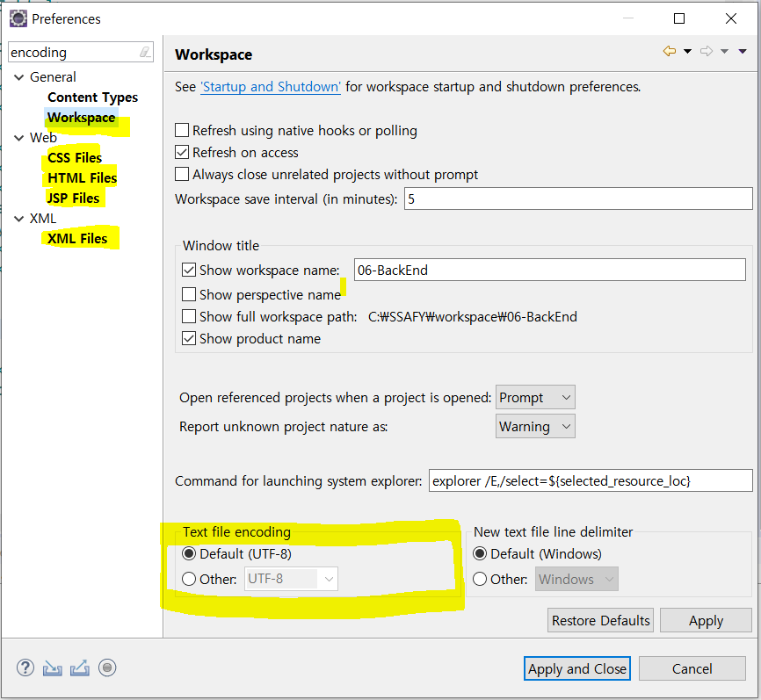Select Other text file encoding radio
This screenshot has height=700, width=761.
point(189,579)
